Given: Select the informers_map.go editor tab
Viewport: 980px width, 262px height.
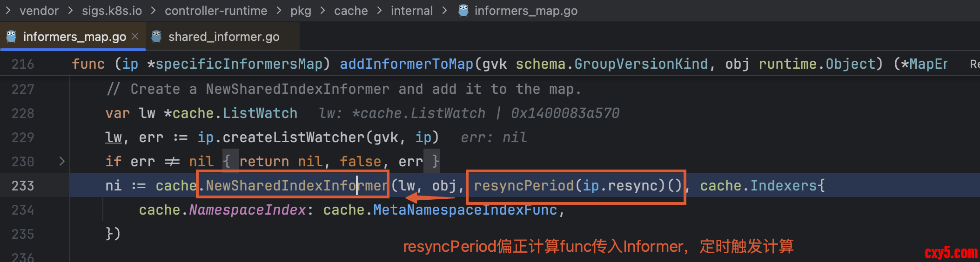Looking at the screenshot, I should [x=74, y=37].
